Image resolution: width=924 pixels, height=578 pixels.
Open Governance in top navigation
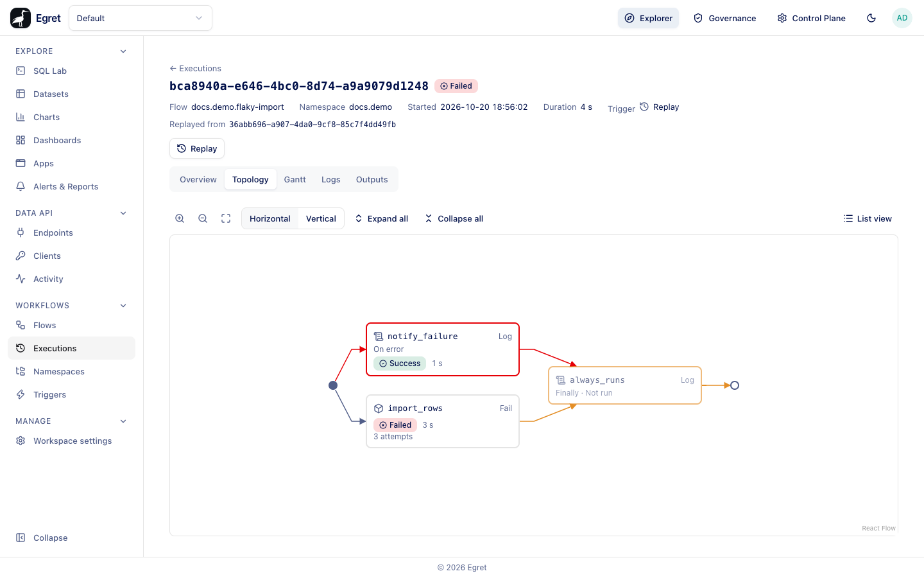724,18
